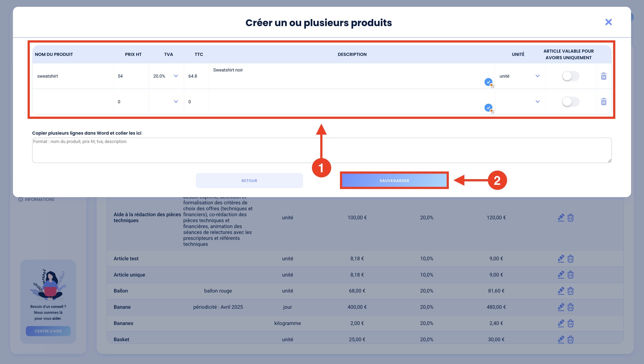This screenshot has width=644, height=364.
Task: Open unit dropdown on second row
Action: coord(520,102)
